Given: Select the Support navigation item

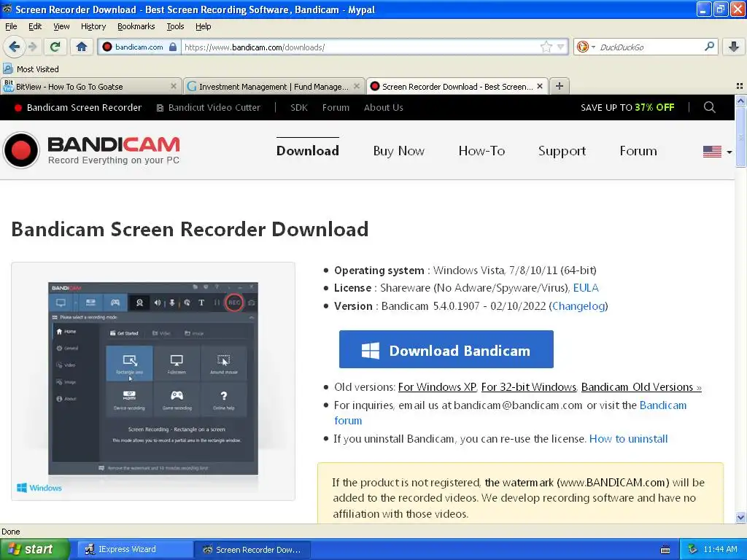Looking at the screenshot, I should pos(562,150).
